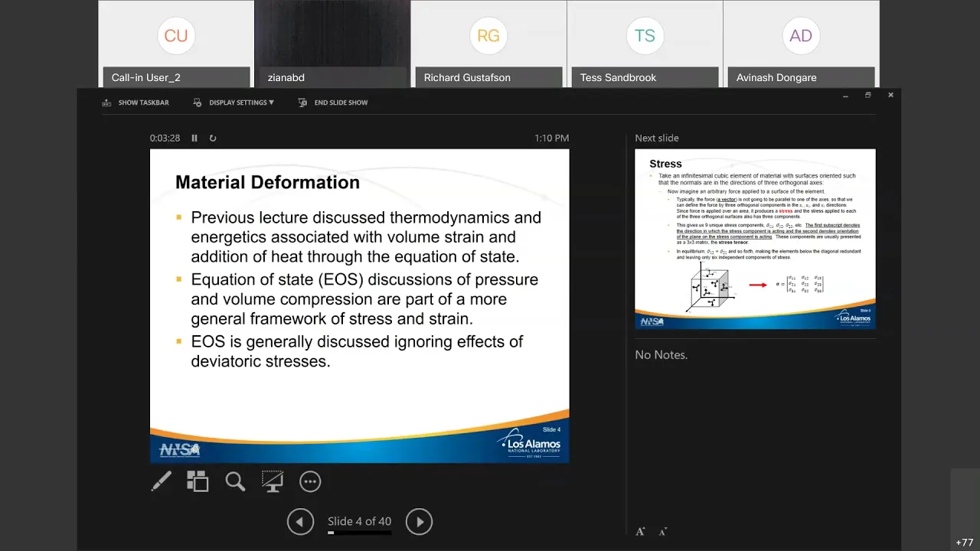Make the notes text larger
This screenshot has width=980, height=551.
coord(640,532)
